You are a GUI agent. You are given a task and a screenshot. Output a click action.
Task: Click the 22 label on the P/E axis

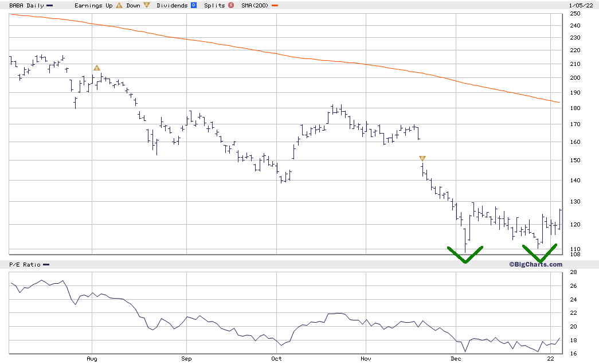[573, 313]
